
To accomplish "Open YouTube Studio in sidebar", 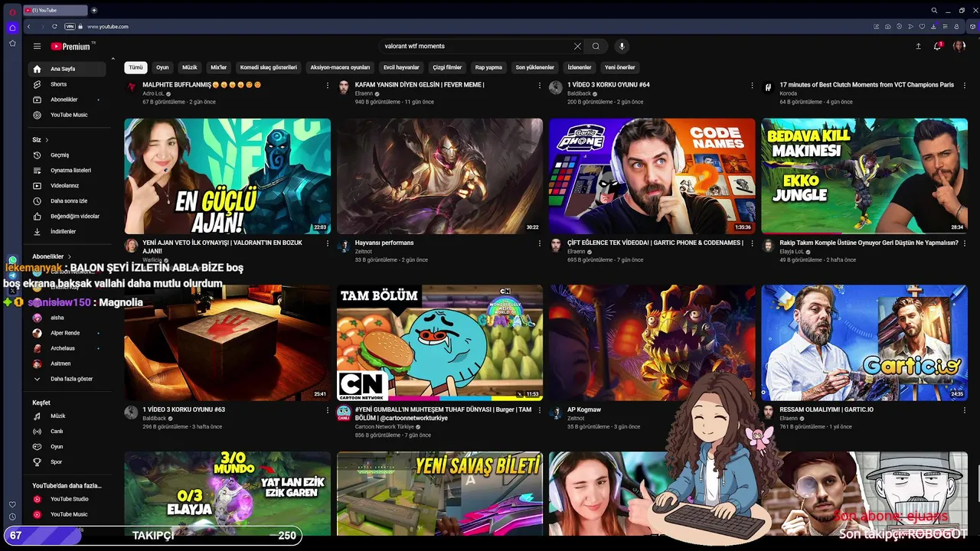I will pos(69,499).
